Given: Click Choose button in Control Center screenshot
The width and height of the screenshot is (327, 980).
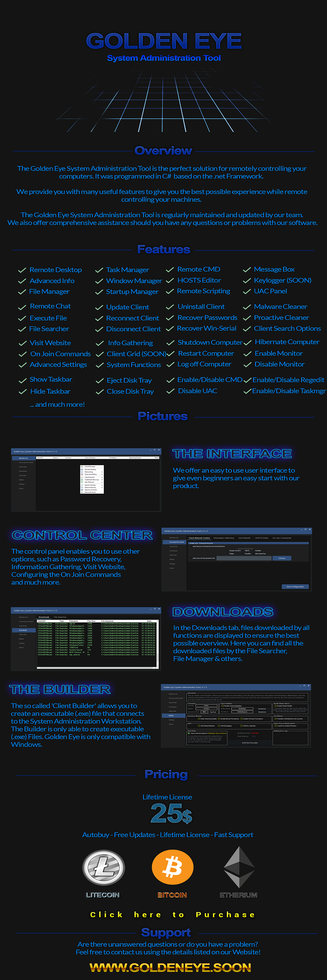Looking at the screenshot, I should pos(282,558).
